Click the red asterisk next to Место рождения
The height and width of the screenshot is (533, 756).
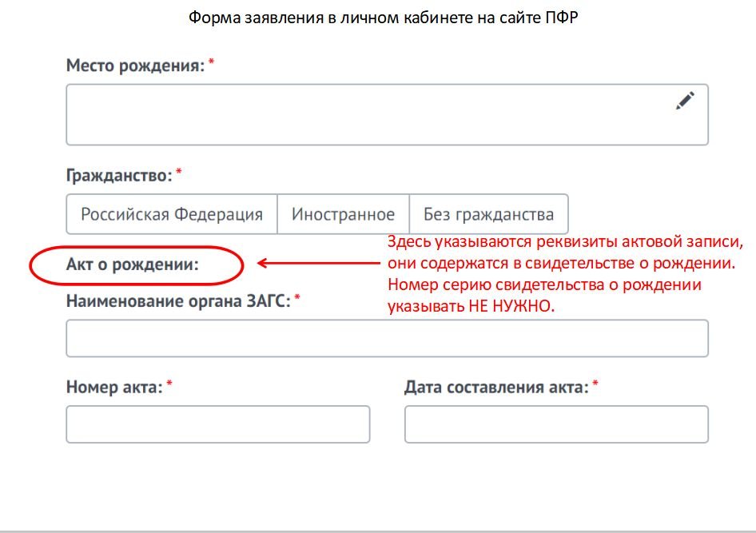(x=211, y=62)
